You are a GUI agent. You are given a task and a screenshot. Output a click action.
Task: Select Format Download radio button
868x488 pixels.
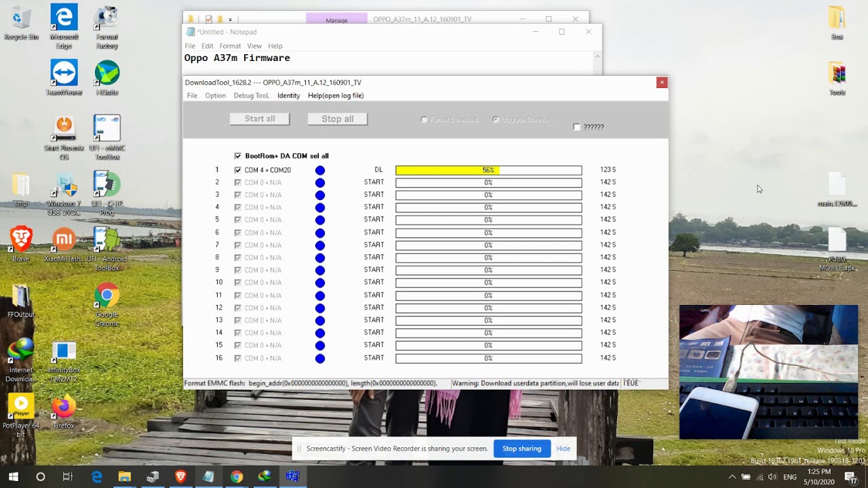coord(425,119)
